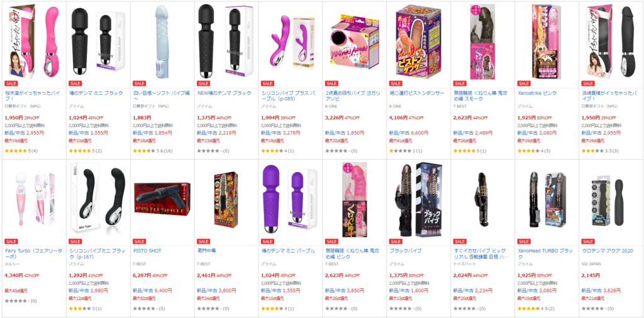Click the SALE badge on Xenostrike ピンク item

pos(524,84)
